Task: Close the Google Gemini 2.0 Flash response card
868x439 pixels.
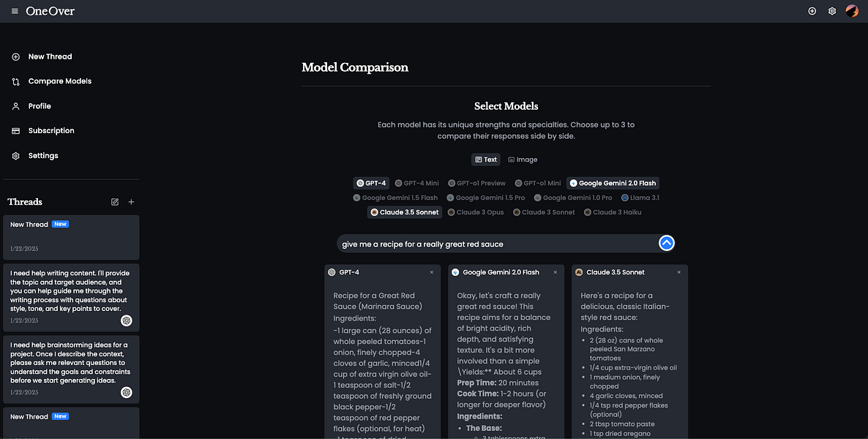Action: click(x=555, y=272)
